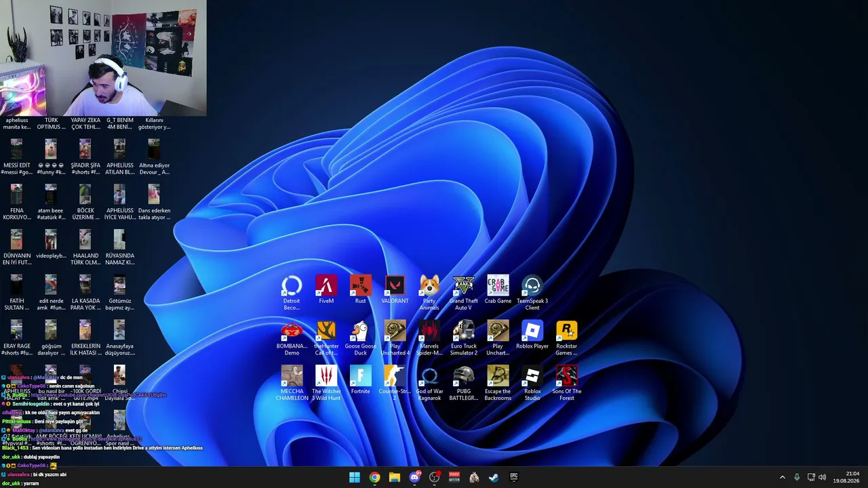The image size is (868, 488).
Task: Open the Crab Game shortcut
Action: (498, 290)
